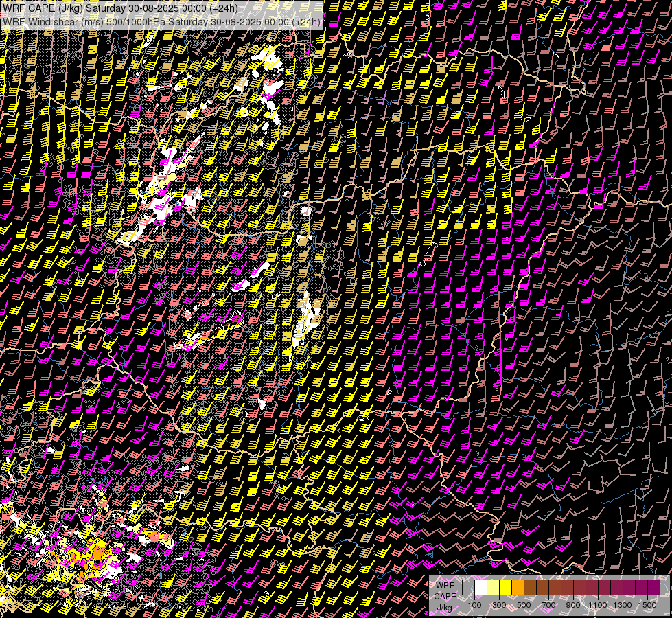Click the legend value 300
This screenshot has height=618, width=672.
499,605
